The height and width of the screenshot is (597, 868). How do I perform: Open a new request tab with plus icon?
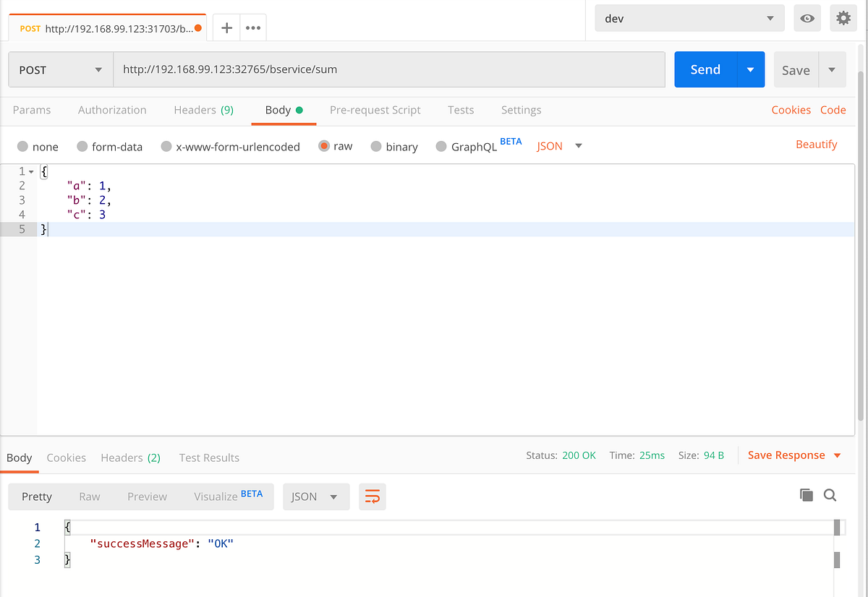point(227,27)
